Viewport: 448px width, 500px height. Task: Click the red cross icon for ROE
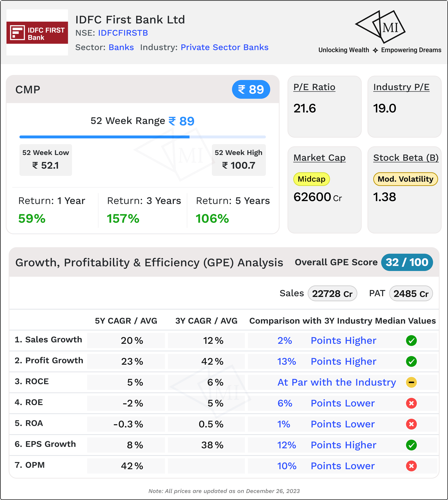[411, 403]
